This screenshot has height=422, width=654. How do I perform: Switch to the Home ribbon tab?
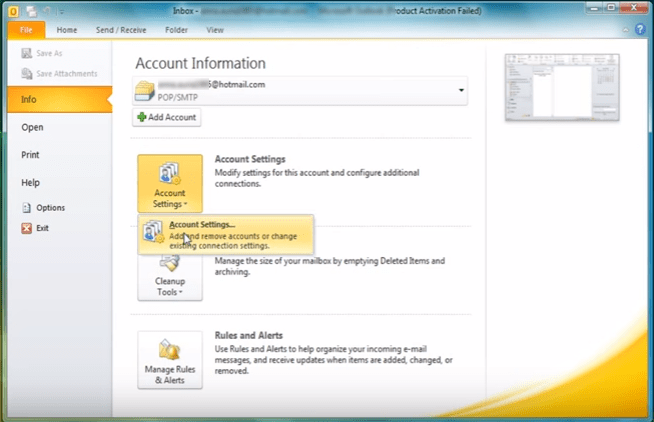(67, 30)
